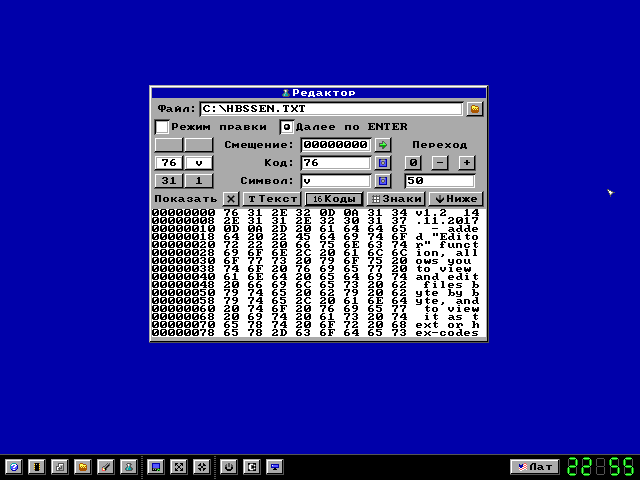Click the power icon in the taskbar
Viewport: 640px width, 480px height.
coord(229,466)
